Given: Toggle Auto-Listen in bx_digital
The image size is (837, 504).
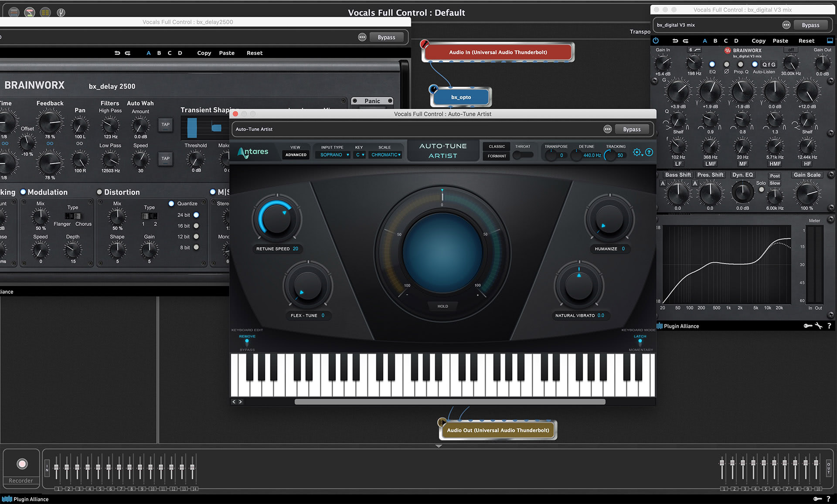Looking at the screenshot, I should 755,64.
